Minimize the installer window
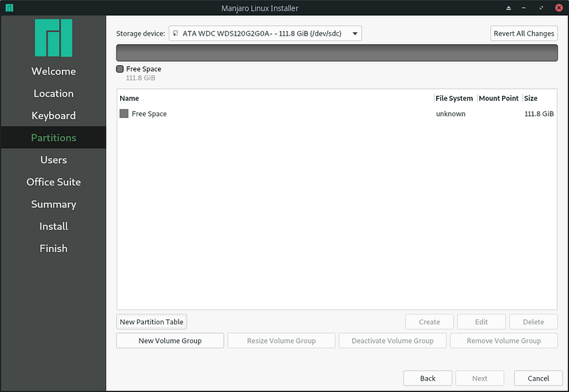569x392 pixels. (x=523, y=8)
